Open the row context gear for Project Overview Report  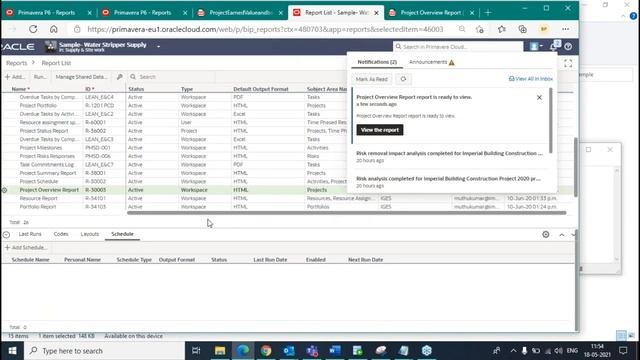click(x=4, y=190)
